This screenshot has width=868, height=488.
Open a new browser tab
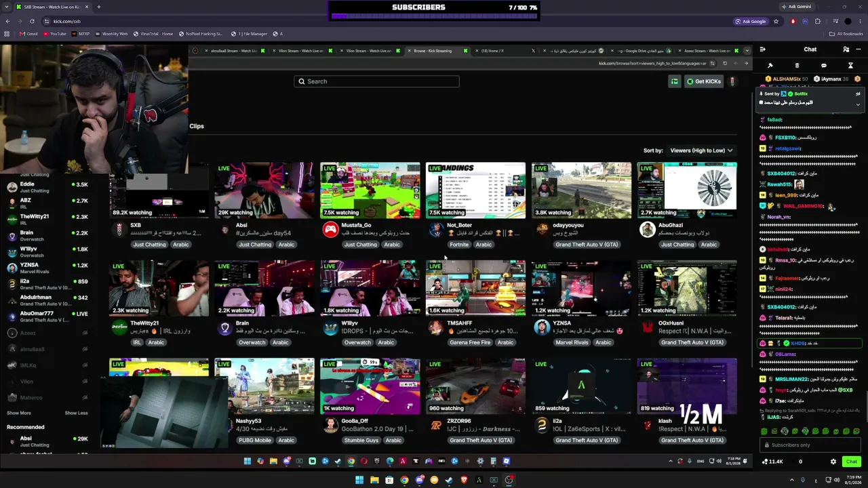pyautogui.click(x=98, y=7)
